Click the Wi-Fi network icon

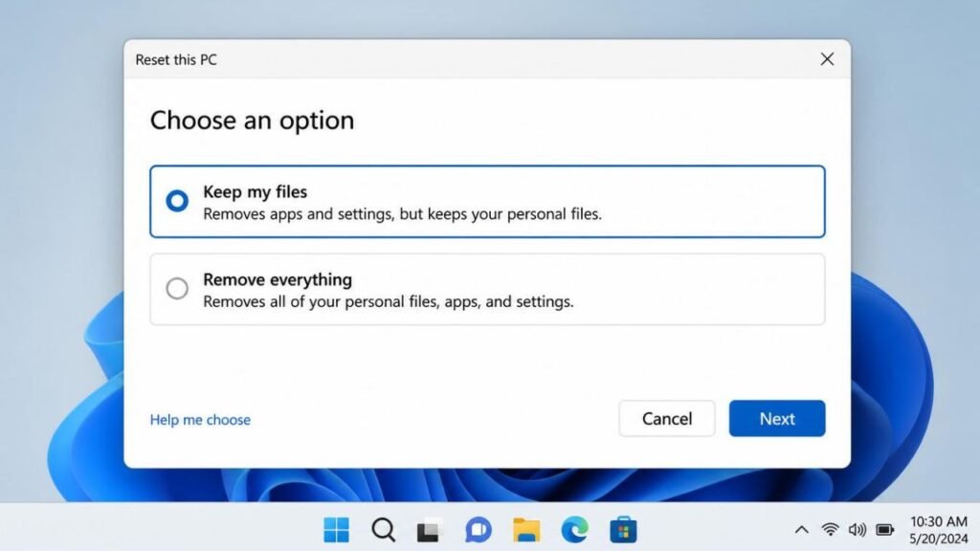click(x=830, y=530)
